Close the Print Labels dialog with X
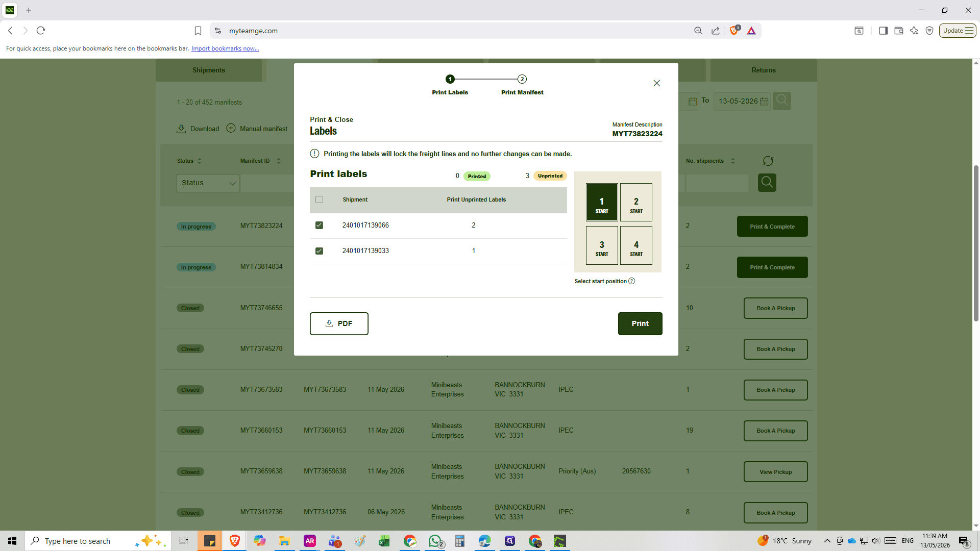Image resolution: width=980 pixels, height=551 pixels. click(x=656, y=83)
